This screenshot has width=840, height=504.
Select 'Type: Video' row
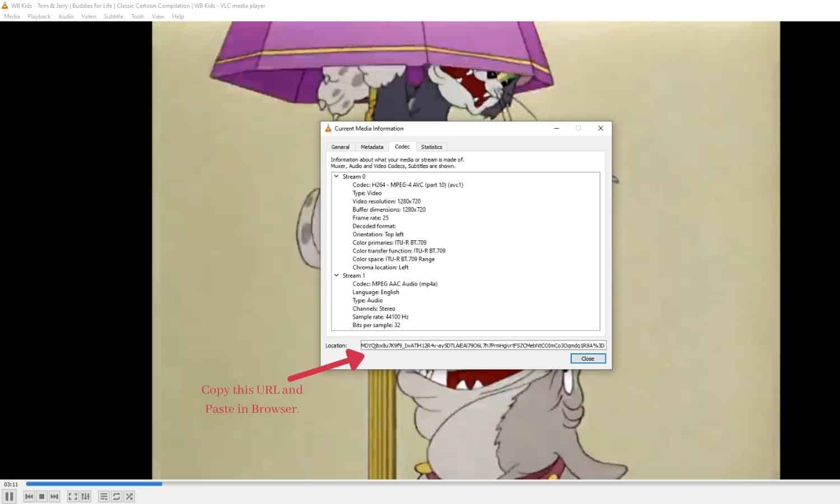pyautogui.click(x=367, y=193)
